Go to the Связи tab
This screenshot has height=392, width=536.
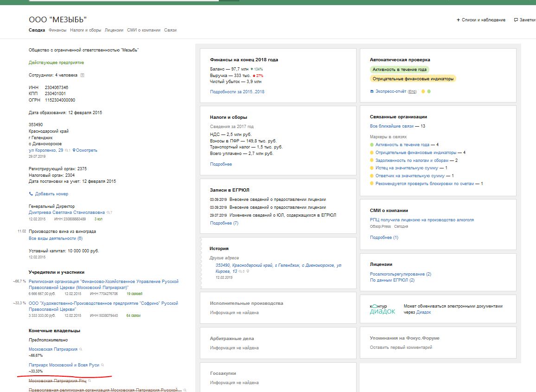click(170, 30)
